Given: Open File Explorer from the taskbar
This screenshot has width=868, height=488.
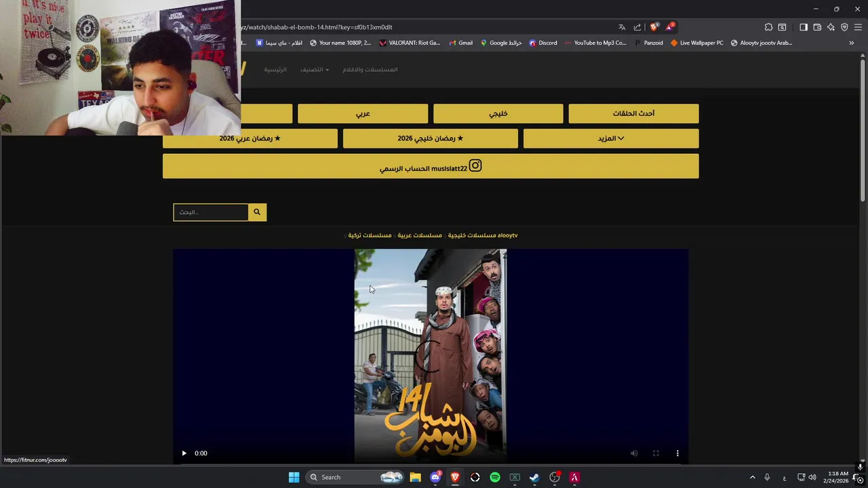Looking at the screenshot, I should click(416, 477).
